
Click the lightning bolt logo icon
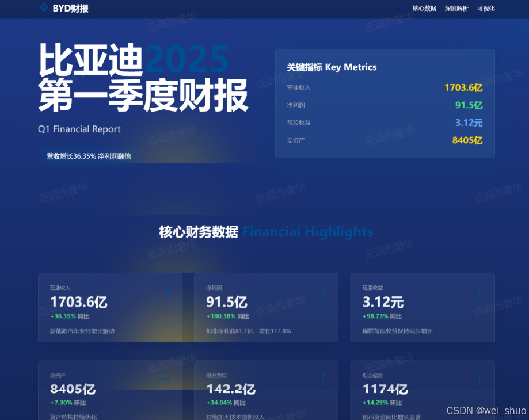(x=44, y=7)
